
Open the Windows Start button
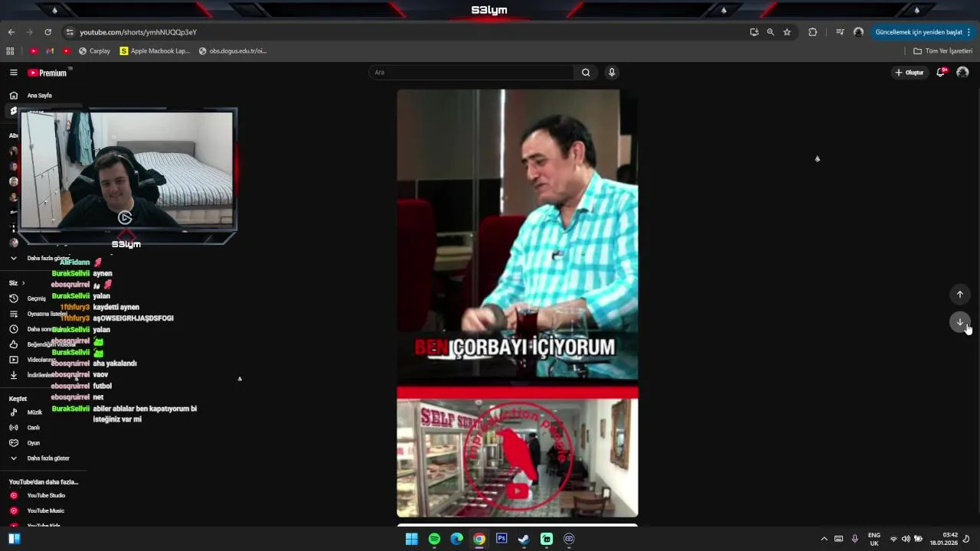click(412, 539)
